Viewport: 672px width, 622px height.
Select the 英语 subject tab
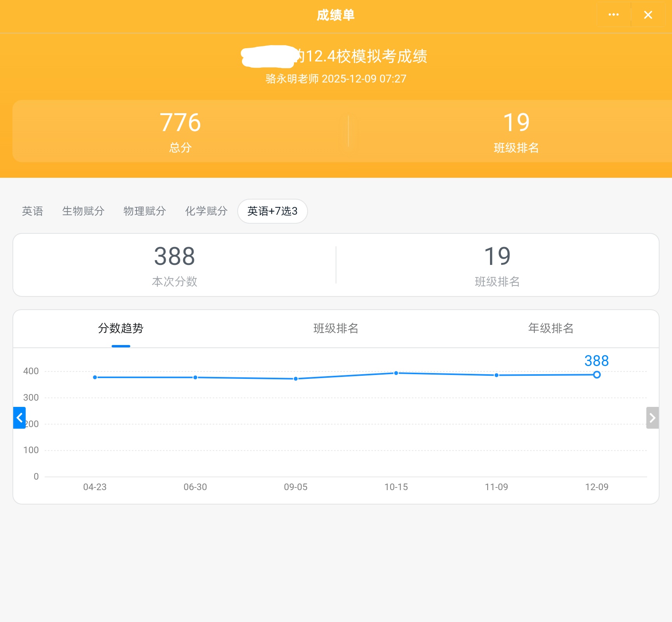tap(32, 211)
